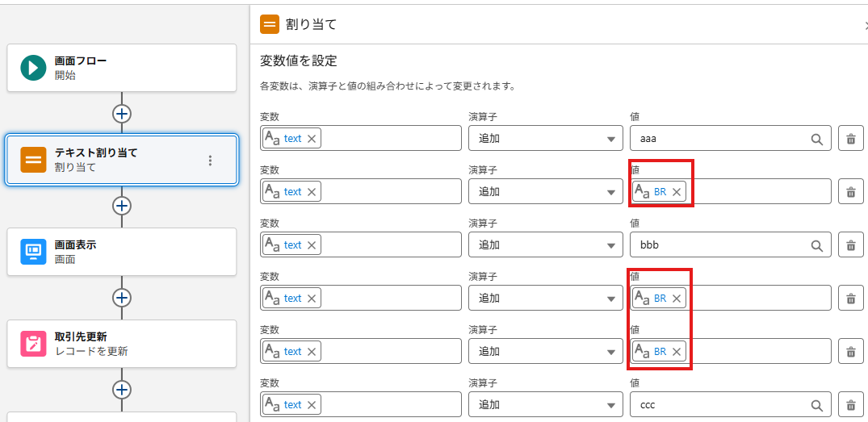Remove the text variable pill in first row
The height and width of the screenshot is (422, 868).
[x=312, y=139]
